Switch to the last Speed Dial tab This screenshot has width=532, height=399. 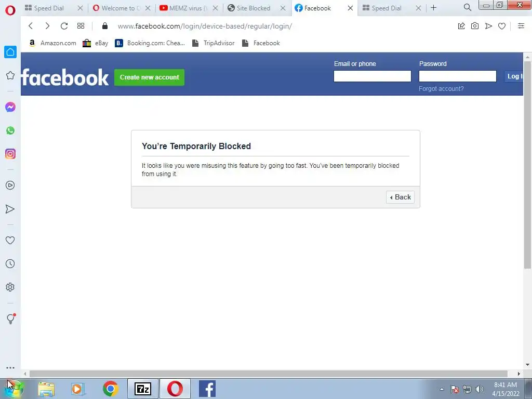point(386,8)
